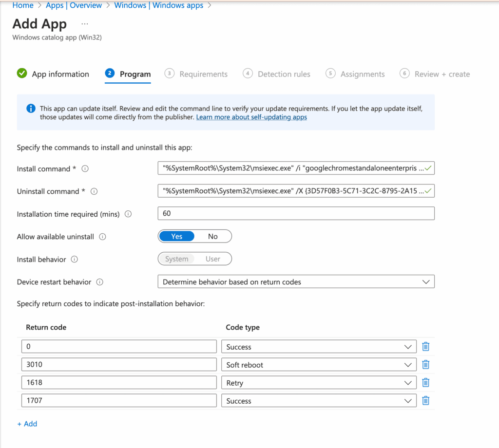Image resolution: width=499 pixels, height=448 pixels.
Task: Select Yes for Allow available uninstall
Action: pos(176,236)
